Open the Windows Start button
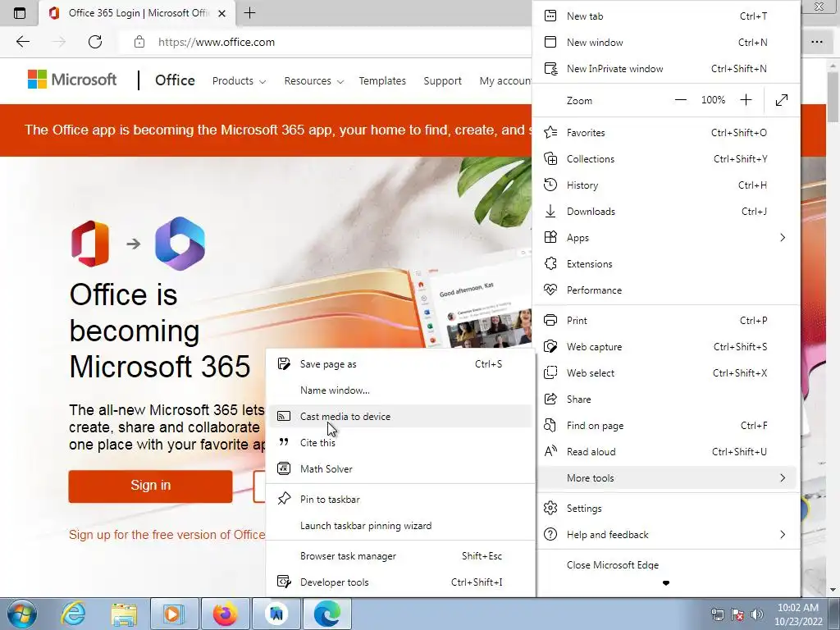Screen dimensions: 840x630 (22, 614)
